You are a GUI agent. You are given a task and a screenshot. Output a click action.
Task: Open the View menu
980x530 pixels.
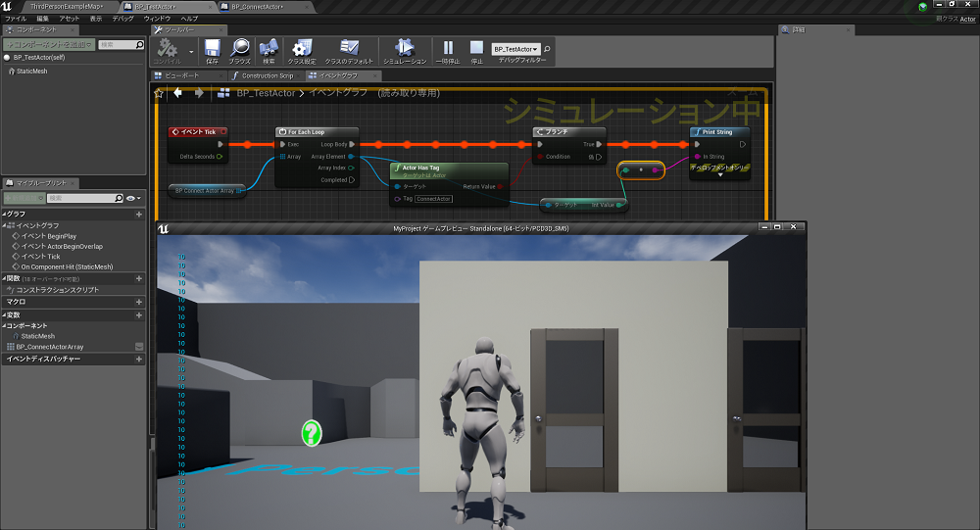click(96, 19)
